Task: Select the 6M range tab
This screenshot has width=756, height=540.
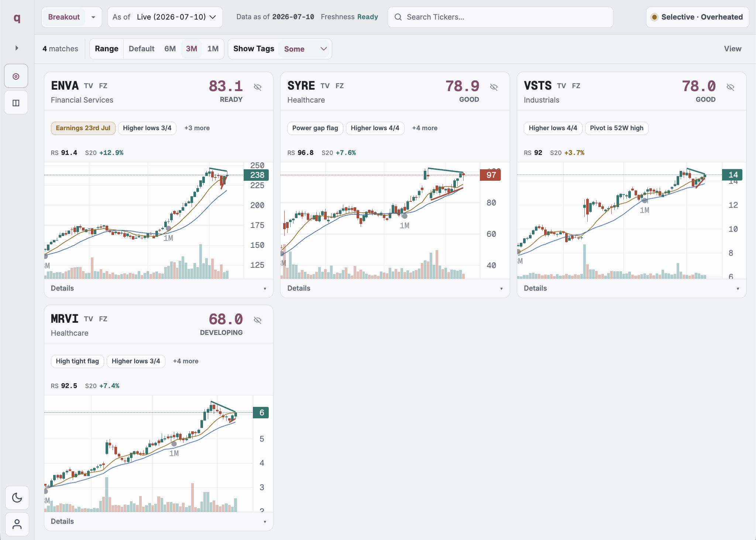Action: tap(170, 49)
